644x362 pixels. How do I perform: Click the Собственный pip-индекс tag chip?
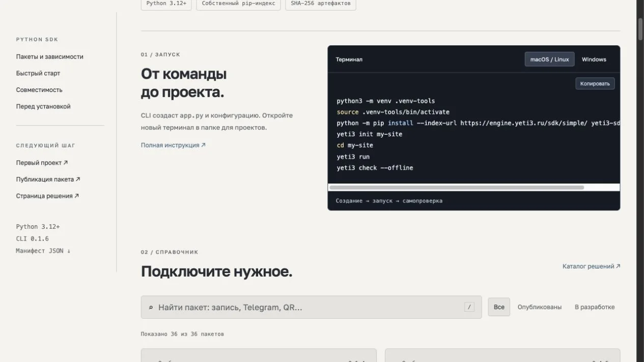(238, 4)
